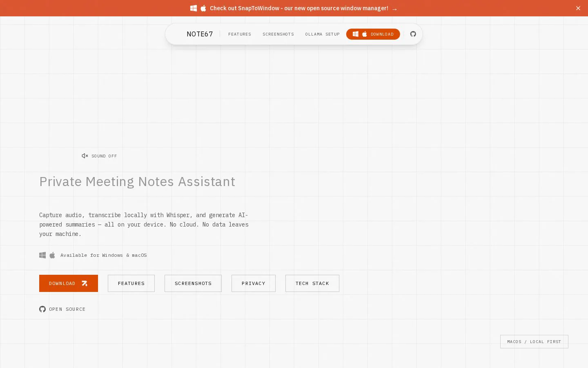
Task: Follow the arrow after SnapToWindow announcement
Action: [x=394, y=9]
